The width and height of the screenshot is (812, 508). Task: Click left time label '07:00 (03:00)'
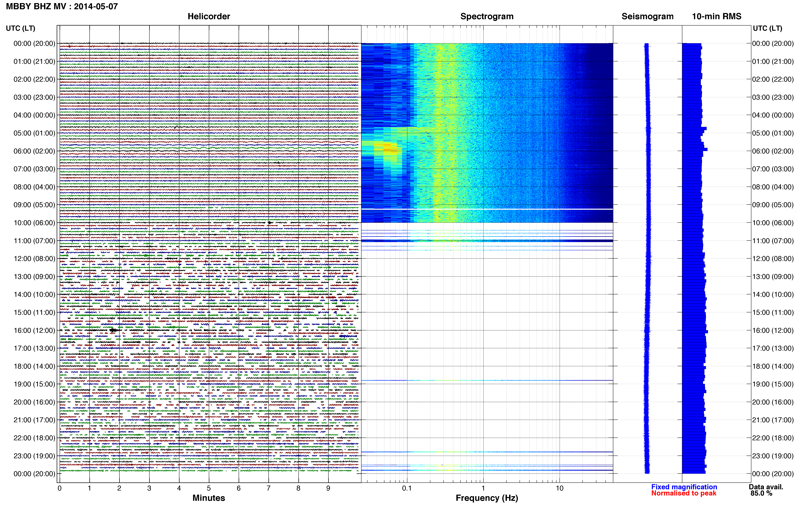coord(34,169)
